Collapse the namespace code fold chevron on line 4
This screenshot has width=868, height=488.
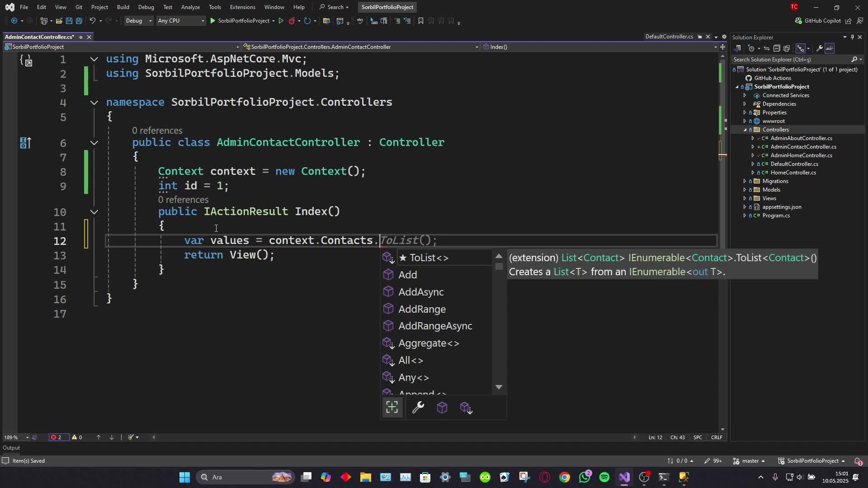(94, 103)
